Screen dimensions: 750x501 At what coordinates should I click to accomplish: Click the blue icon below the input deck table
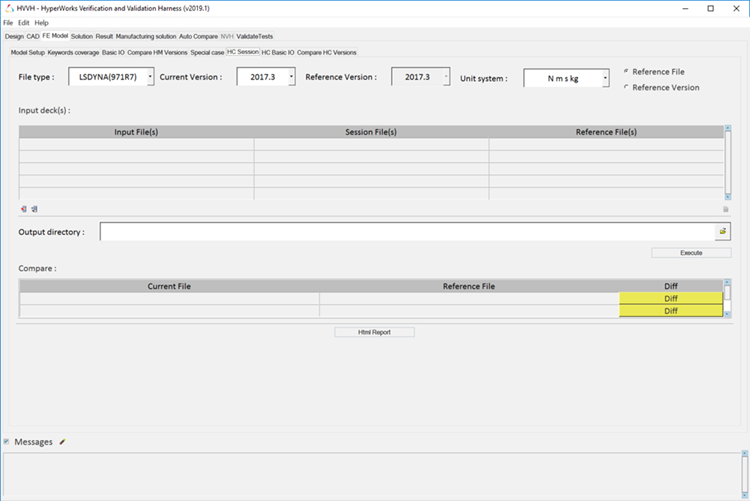(x=33, y=209)
